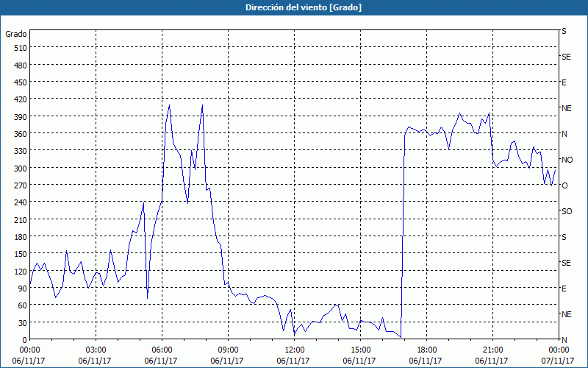Select the 180 degree axis label
This screenshot has height=368, width=588.
tap(21, 237)
